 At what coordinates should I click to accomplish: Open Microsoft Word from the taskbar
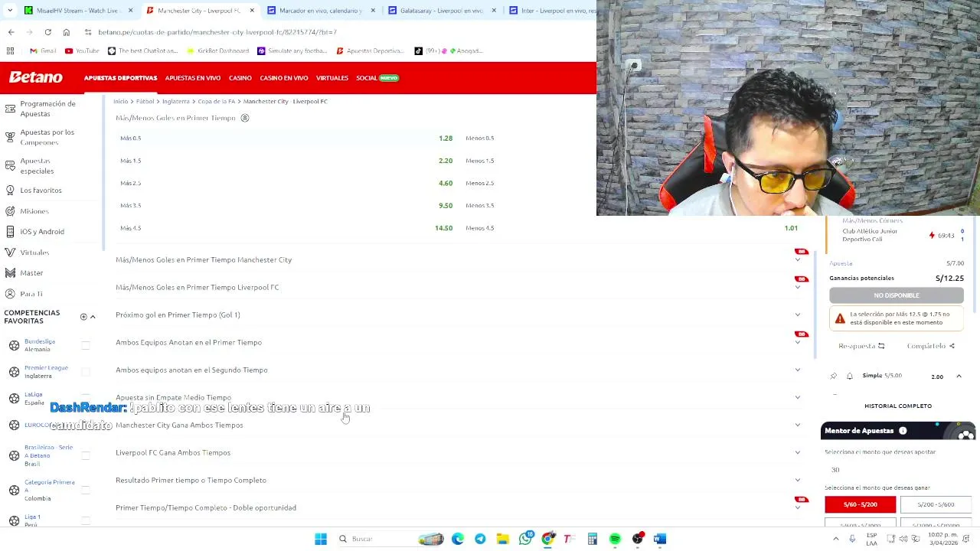coord(660,539)
